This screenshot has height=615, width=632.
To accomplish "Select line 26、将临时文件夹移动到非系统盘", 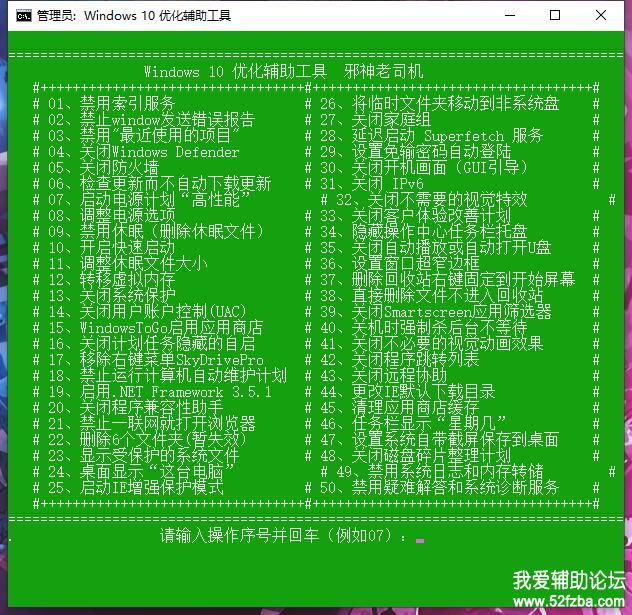I will pos(440,104).
